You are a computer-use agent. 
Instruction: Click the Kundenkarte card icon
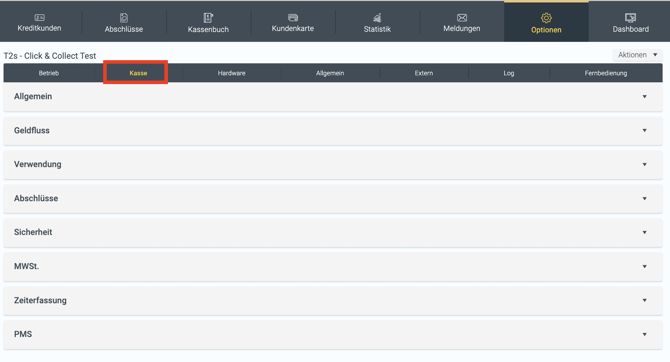pyautogui.click(x=293, y=18)
